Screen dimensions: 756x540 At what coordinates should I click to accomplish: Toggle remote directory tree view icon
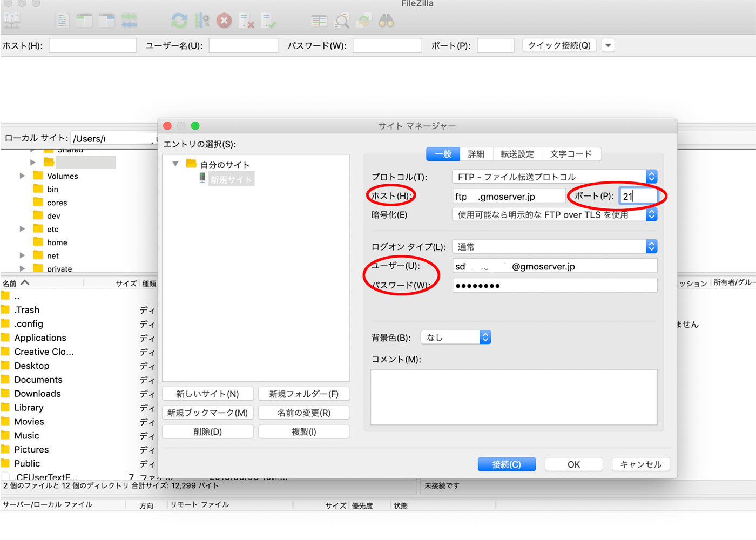pyautogui.click(x=106, y=21)
